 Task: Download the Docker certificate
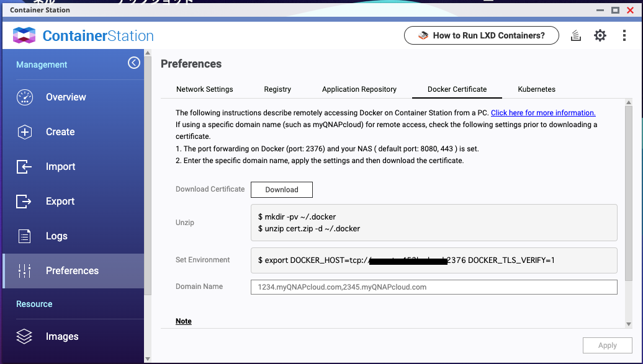(x=282, y=190)
